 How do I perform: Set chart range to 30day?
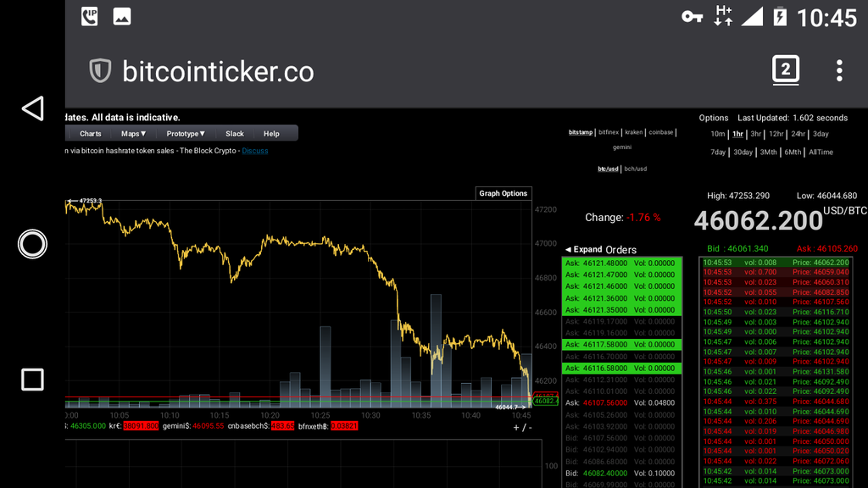coord(743,152)
